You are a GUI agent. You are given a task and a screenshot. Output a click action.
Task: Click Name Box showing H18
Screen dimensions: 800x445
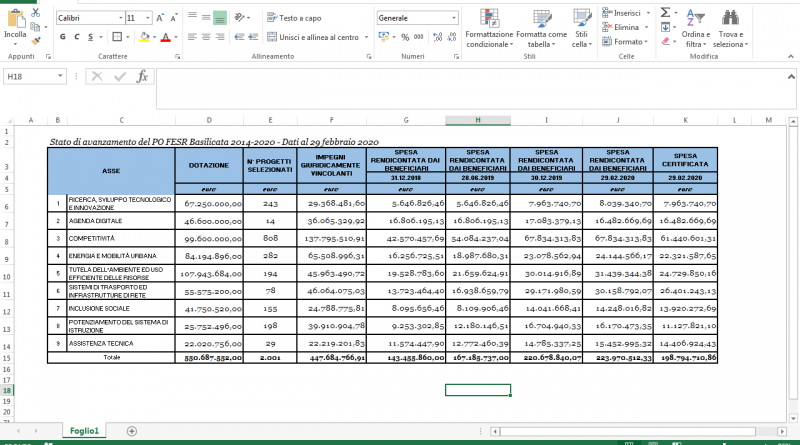point(34,77)
